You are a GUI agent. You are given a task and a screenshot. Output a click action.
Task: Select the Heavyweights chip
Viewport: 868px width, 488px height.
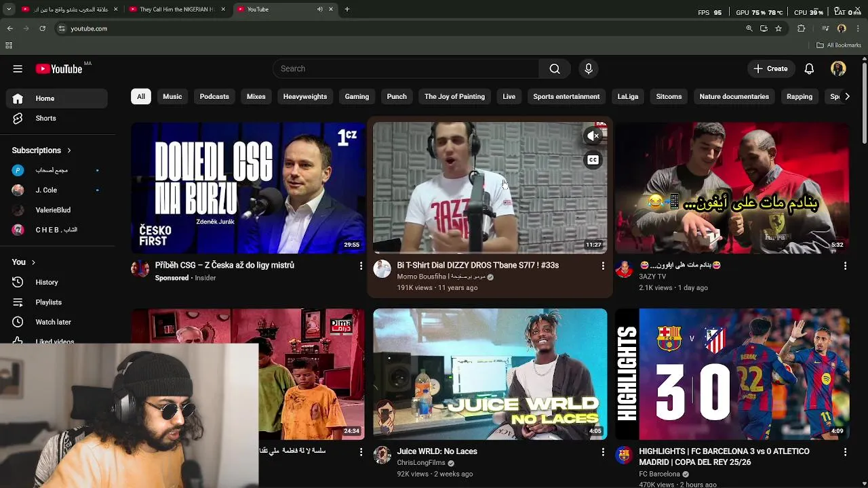tap(305, 96)
